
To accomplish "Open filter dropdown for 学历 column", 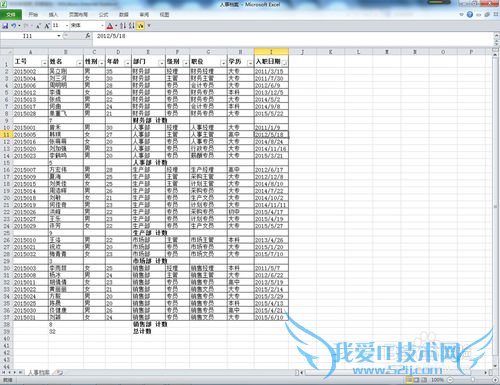I will point(250,63).
